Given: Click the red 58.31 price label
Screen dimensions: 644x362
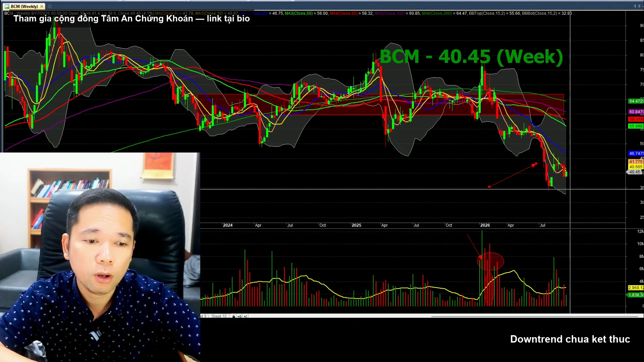Looking at the screenshot, I should pyautogui.click(x=636, y=119).
